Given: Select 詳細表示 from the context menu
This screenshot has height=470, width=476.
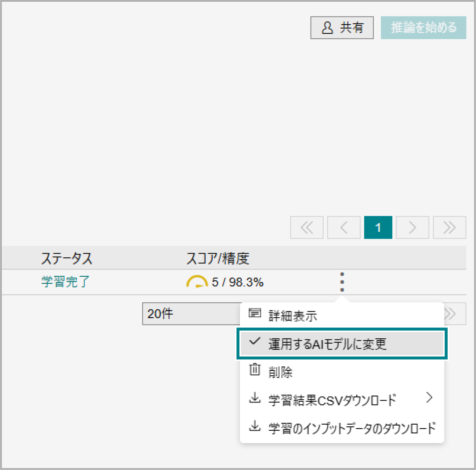Looking at the screenshot, I should (x=342, y=315).
